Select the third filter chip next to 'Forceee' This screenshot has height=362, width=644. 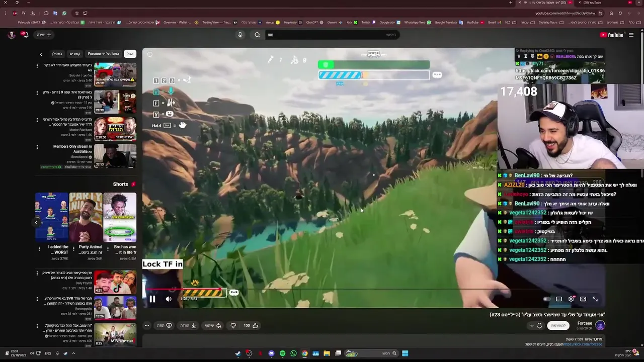[75, 54]
